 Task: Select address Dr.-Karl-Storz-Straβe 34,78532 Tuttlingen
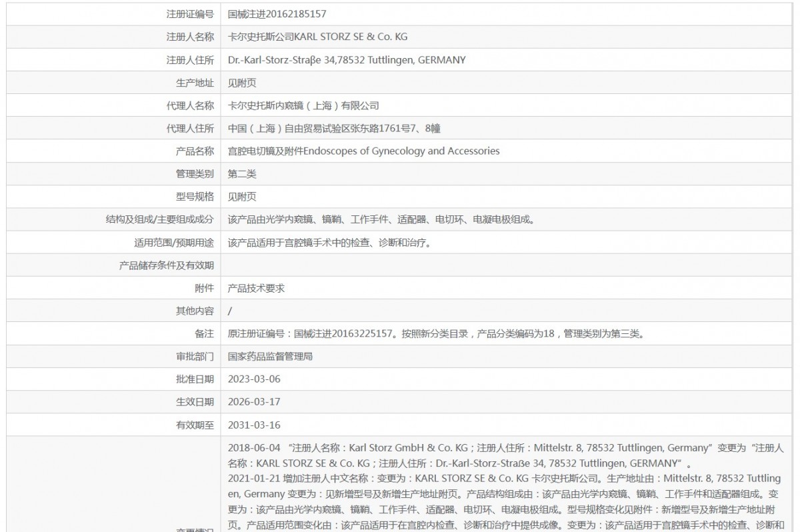[321, 59]
